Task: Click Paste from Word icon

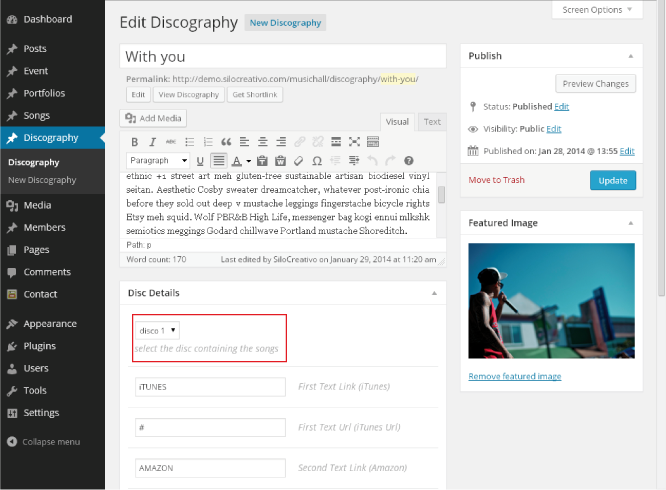Action: click(280, 161)
